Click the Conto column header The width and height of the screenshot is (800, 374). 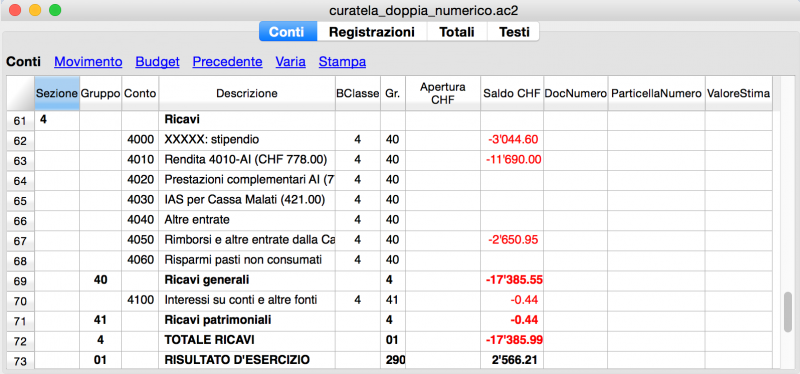point(140,93)
